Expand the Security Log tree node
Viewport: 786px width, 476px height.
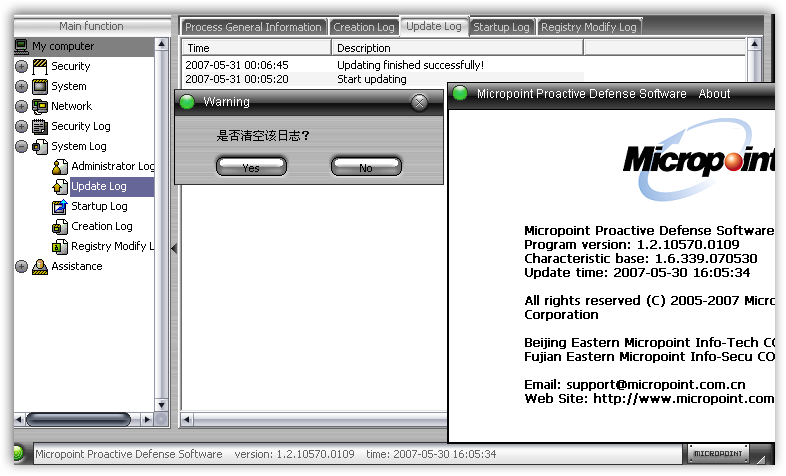click(x=21, y=126)
